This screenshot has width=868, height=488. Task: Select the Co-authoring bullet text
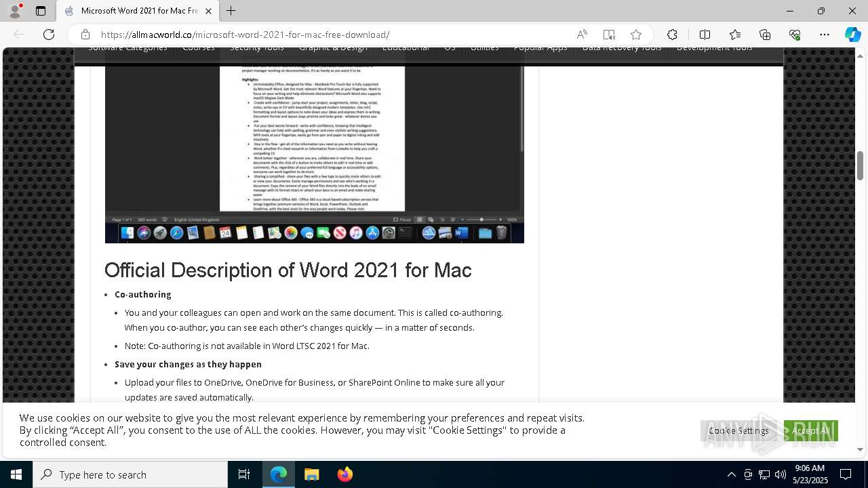click(x=142, y=295)
